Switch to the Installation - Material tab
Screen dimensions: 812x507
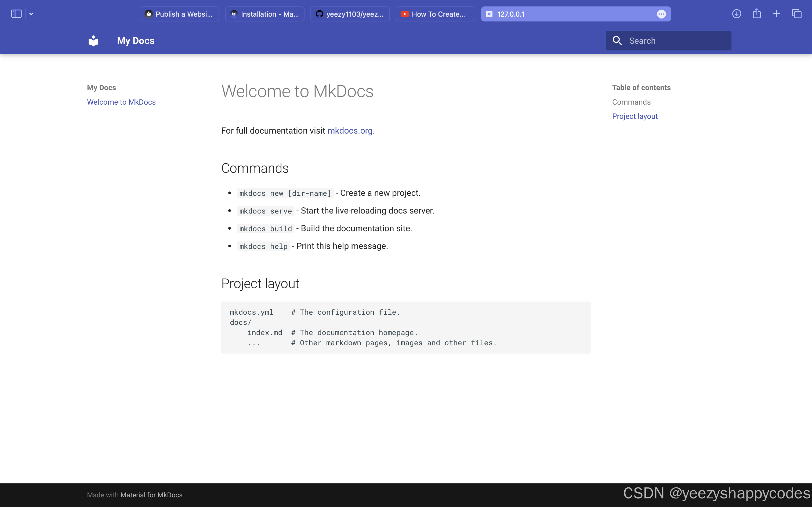point(265,14)
